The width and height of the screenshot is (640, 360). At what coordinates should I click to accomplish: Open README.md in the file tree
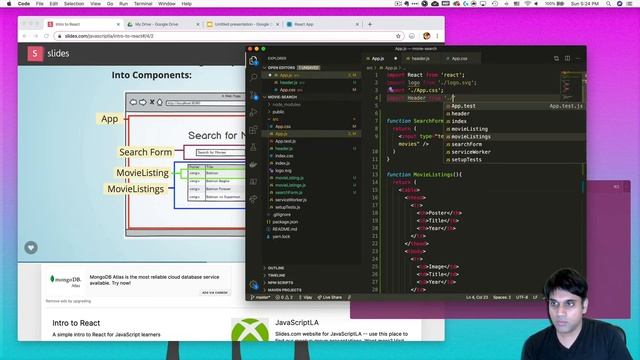[284, 229]
